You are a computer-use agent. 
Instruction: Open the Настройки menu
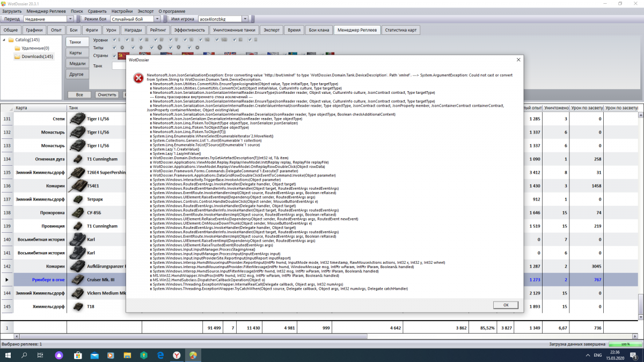point(122,10)
